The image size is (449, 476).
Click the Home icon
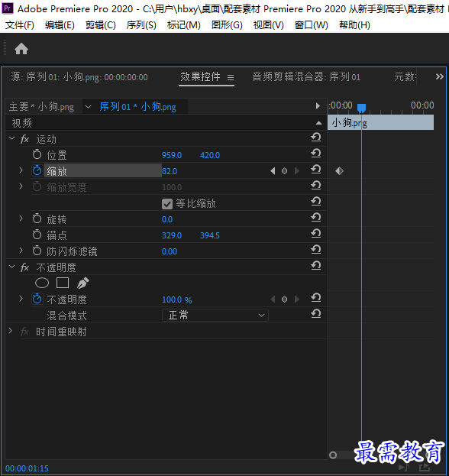(21, 49)
